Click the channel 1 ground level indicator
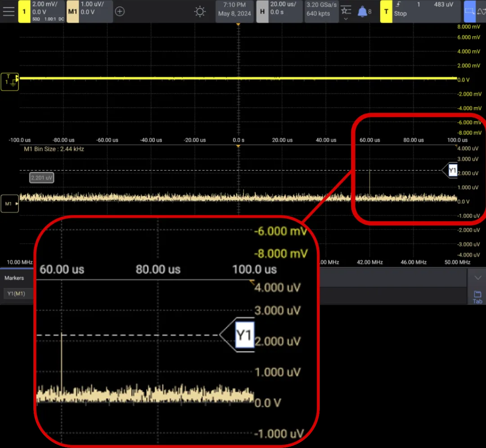Screen dimensions: 486x448 pyautogui.click(x=9, y=82)
